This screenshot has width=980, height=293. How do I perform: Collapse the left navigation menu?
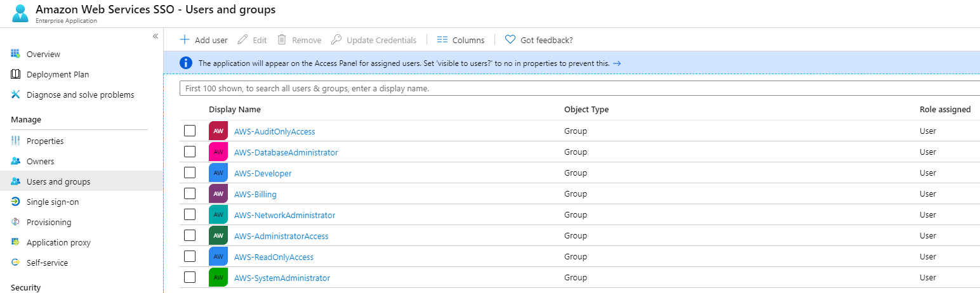tap(156, 36)
